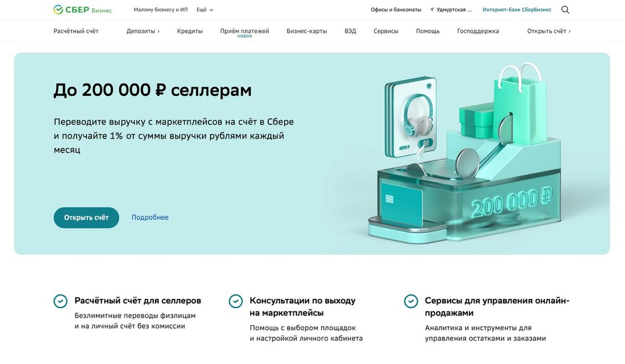This screenshot has height=364, width=625.
Task: Open the search magnifier icon
Action: [565, 9]
